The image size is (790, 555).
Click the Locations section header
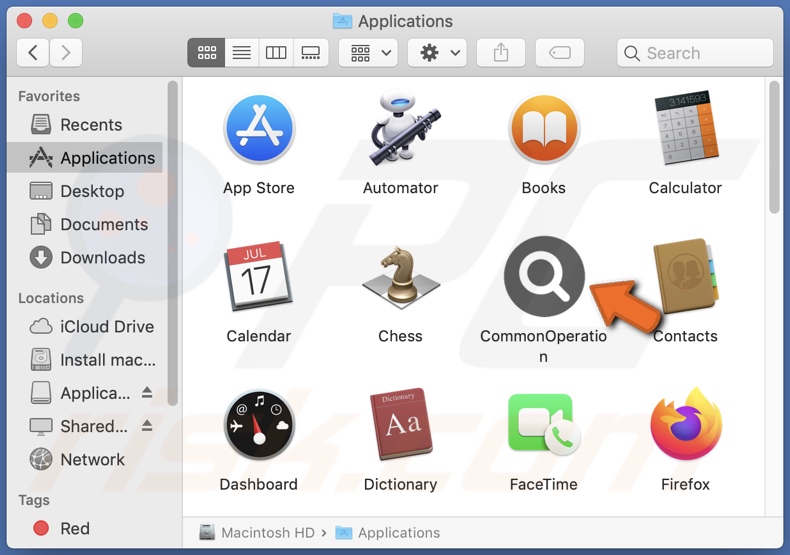pos(51,298)
